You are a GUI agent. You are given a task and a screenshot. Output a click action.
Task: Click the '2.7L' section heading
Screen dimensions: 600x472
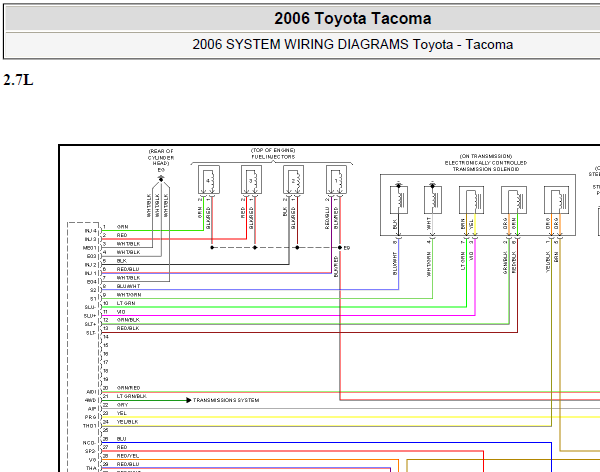pos(18,80)
